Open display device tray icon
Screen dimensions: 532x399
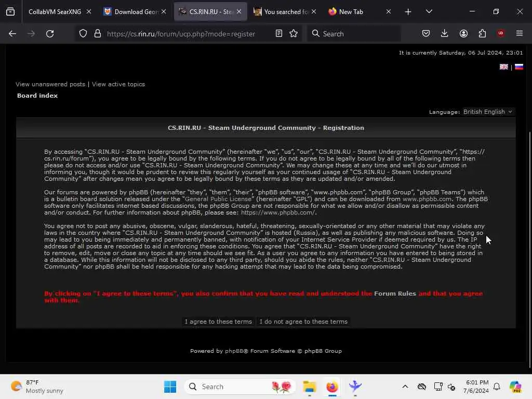(438, 387)
